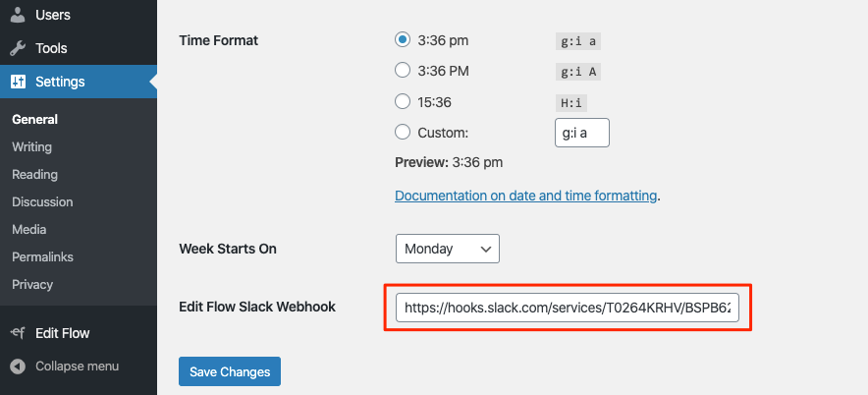Open the Permalinks settings submenu
868x395 pixels.
coord(42,257)
